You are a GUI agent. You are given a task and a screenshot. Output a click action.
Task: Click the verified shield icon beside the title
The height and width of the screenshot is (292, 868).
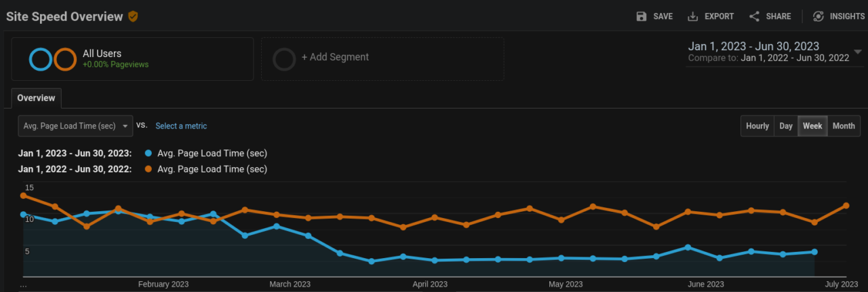tap(133, 16)
